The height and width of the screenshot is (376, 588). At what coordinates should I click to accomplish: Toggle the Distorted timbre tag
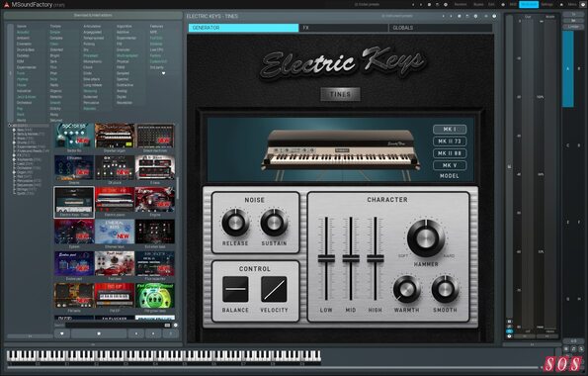click(56, 49)
